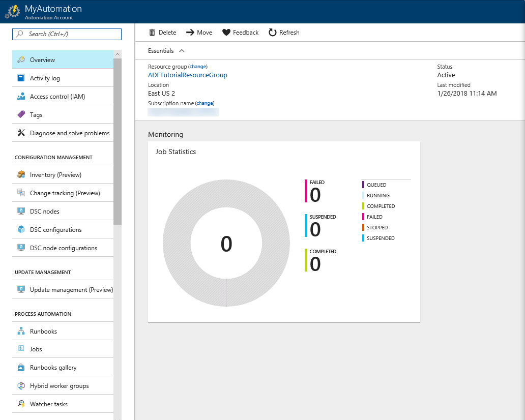The width and height of the screenshot is (525, 420).
Task: Collapse the Essentials section chevron
Action: 182,51
